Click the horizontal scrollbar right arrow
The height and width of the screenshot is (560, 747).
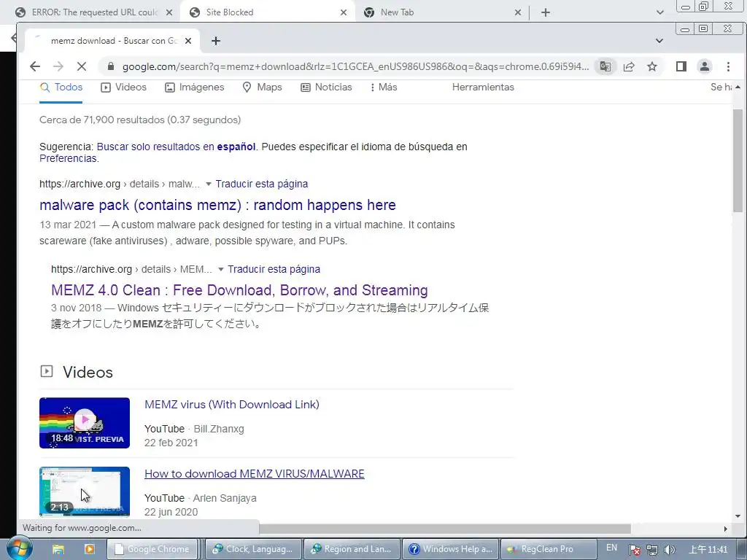coord(726,529)
